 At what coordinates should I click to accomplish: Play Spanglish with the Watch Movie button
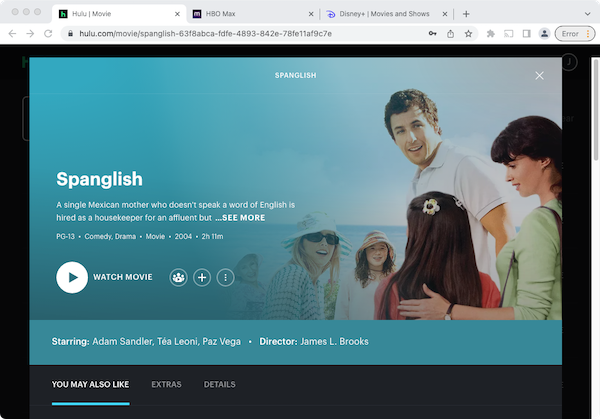pos(104,277)
